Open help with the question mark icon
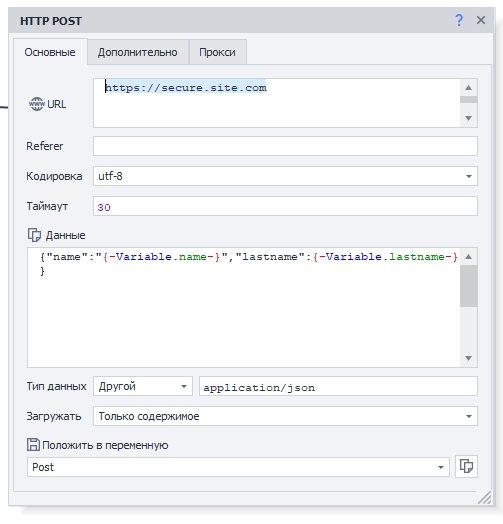This screenshot has height=524, width=503. click(x=459, y=20)
